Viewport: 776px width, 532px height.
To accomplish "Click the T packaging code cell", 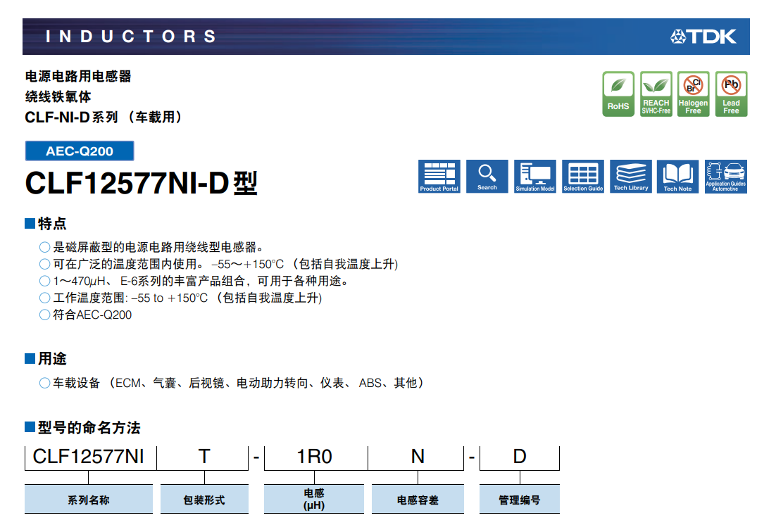I will click(204, 457).
